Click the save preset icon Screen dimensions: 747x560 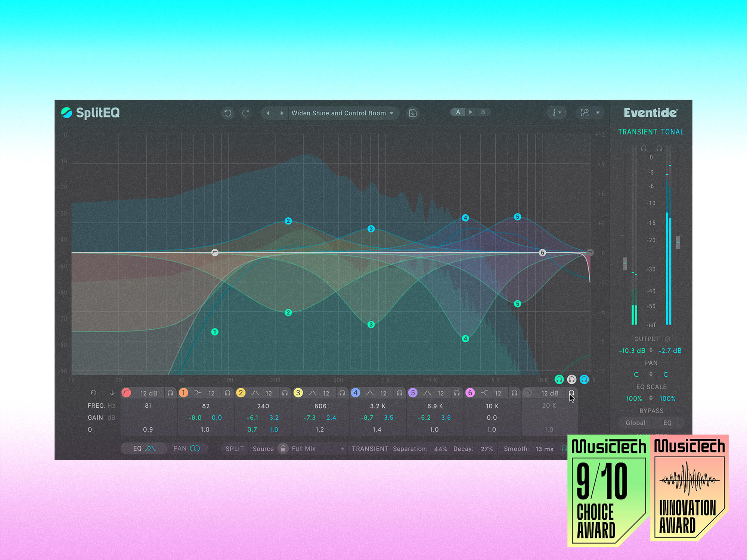pyautogui.click(x=412, y=113)
